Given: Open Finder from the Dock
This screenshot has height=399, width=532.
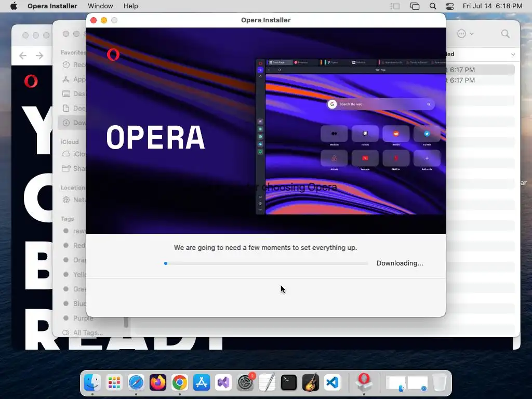Looking at the screenshot, I should 92,383.
